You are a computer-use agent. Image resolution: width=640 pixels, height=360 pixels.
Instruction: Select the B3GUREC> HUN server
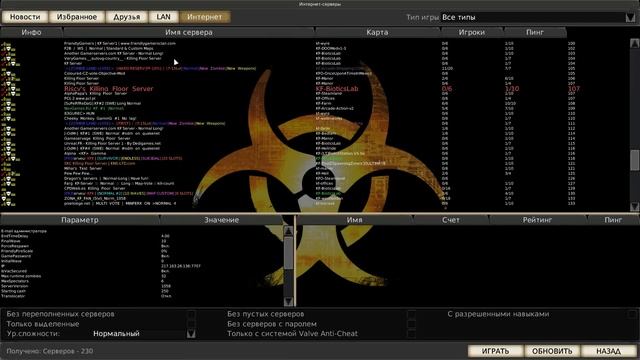coord(314,113)
